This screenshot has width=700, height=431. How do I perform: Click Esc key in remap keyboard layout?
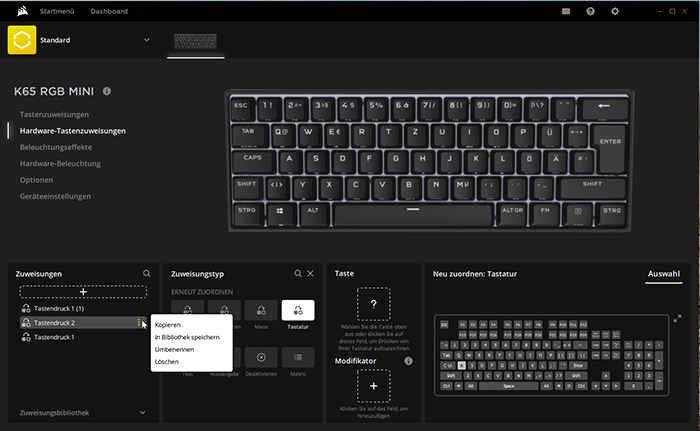coord(444,325)
